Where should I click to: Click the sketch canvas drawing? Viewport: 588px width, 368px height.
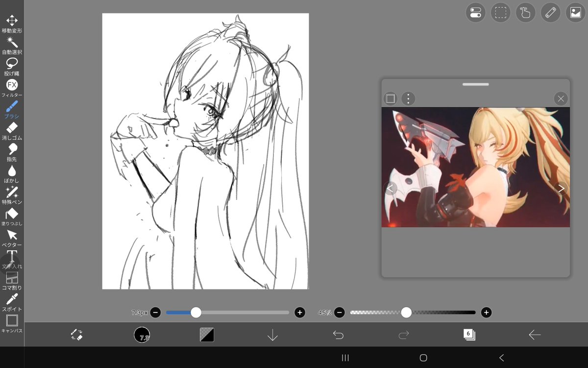(x=205, y=151)
